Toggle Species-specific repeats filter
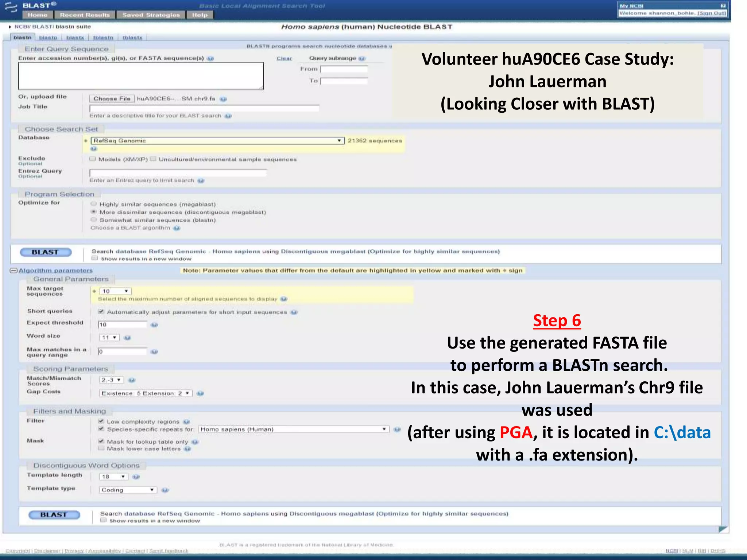Image resolution: width=747 pixels, height=560 pixels. (x=101, y=429)
